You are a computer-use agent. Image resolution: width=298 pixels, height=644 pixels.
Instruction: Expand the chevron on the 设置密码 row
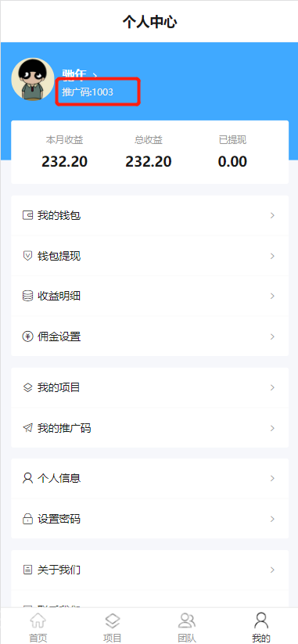click(272, 519)
